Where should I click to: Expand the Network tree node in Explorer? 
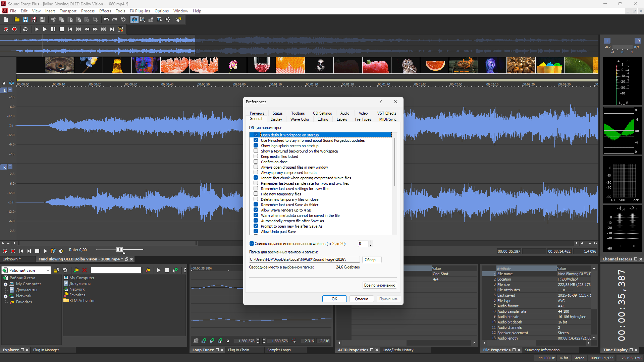pyautogui.click(x=5, y=296)
